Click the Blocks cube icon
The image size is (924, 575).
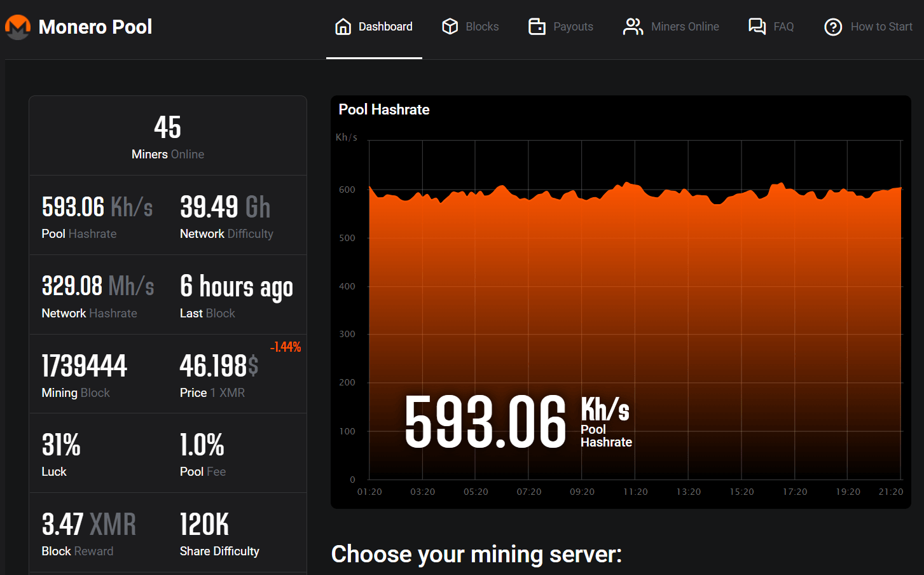(450, 27)
